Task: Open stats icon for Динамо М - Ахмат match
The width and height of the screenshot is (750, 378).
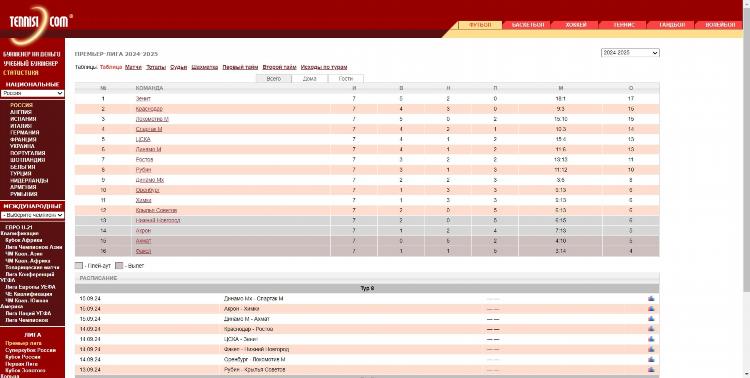Action: point(651,319)
